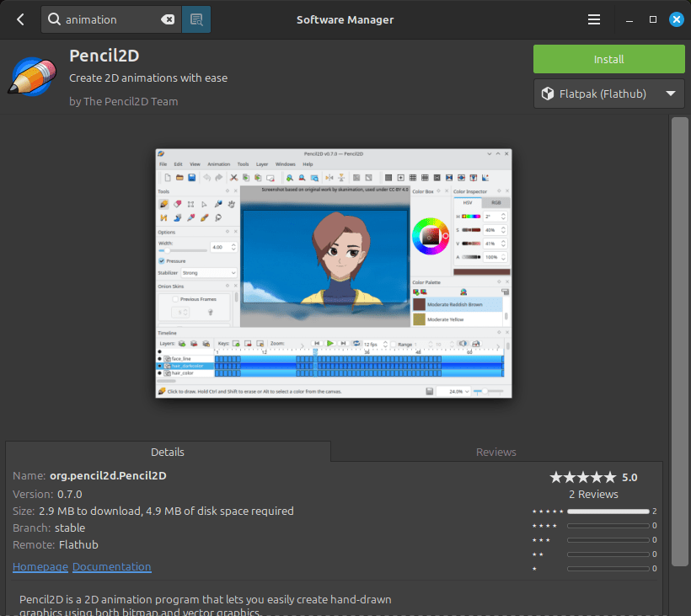The width and height of the screenshot is (691, 616).
Task: Click the version value '0.7.0'
Action: (x=70, y=495)
